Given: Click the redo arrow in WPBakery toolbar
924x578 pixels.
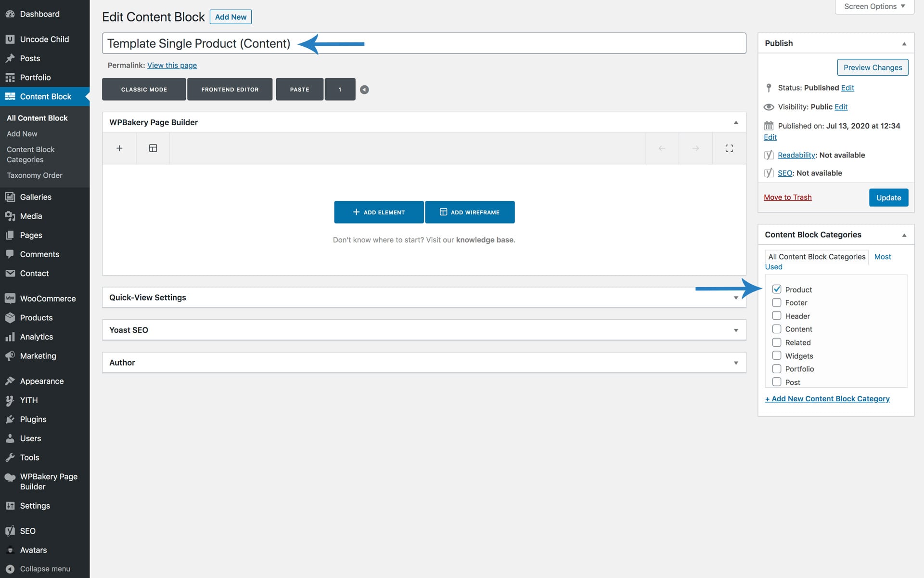Looking at the screenshot, I should pyautogui.click(x=695, y=148).
